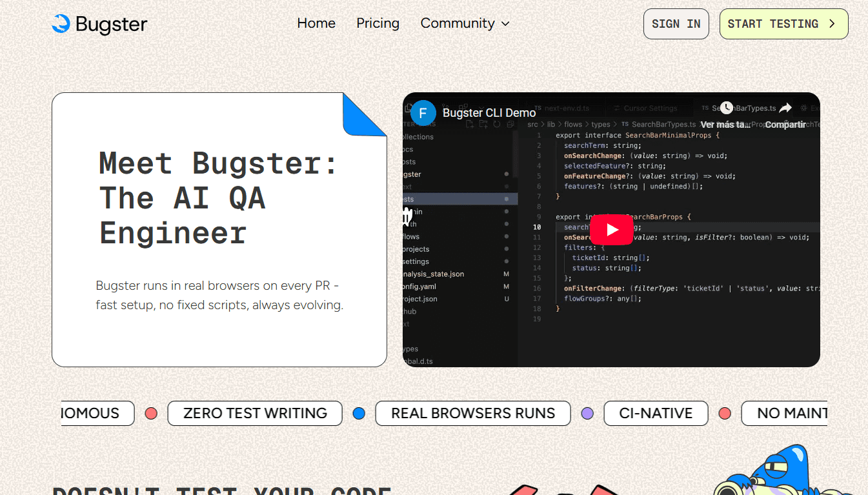The width and height of the screenshot is (868, 495).
Task: Click the watch later clock icon
Action: 727,108
